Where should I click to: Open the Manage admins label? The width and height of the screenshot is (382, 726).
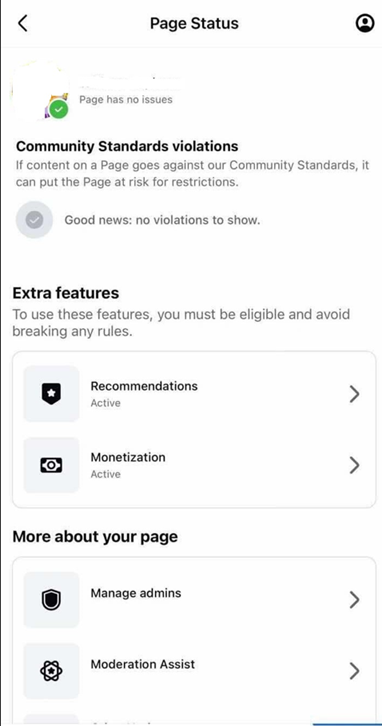(136, 593)
